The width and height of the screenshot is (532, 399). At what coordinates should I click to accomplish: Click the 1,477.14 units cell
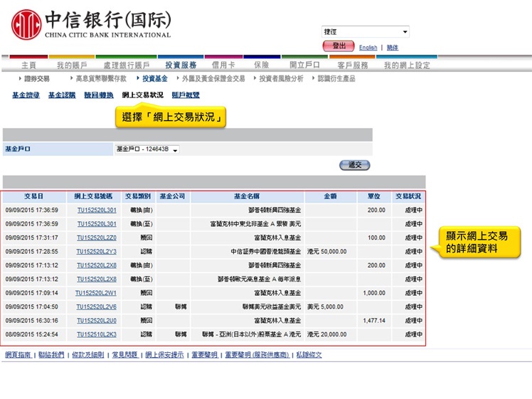point(374,321)
